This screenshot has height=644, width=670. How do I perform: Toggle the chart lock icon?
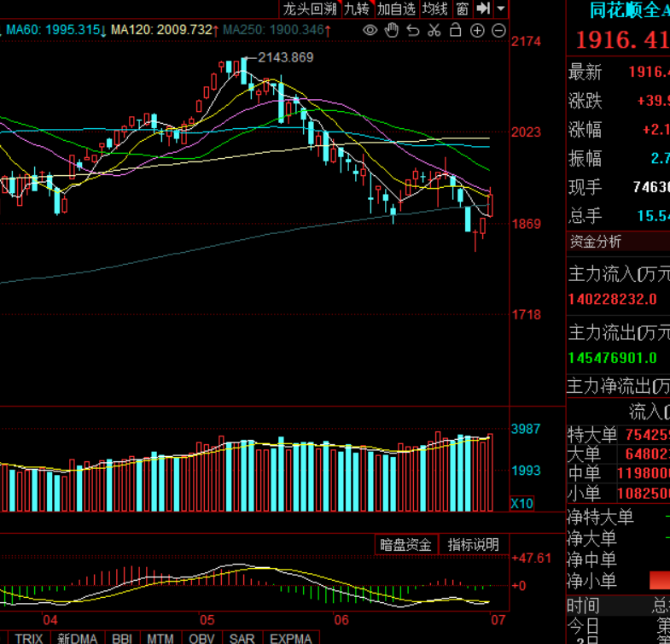[x=456, y=30]
